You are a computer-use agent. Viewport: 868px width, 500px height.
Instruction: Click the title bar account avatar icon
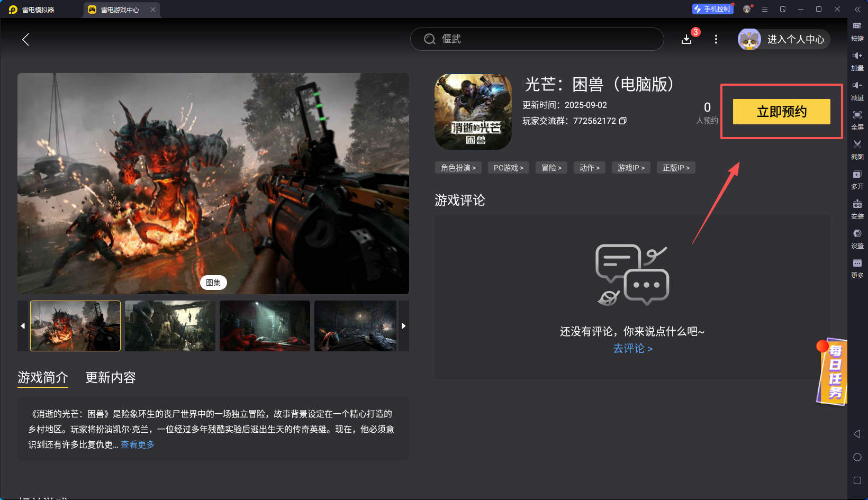pos(747,9)
